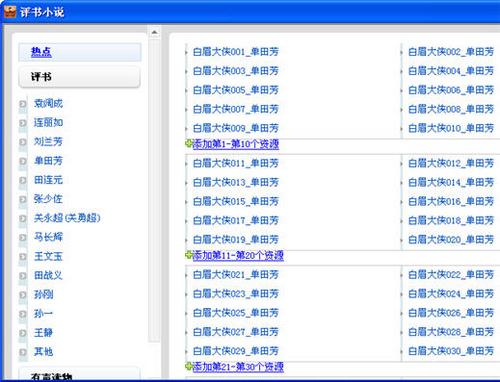Expand arrow icon beside 刘兰芳
Image resolution: width=500 pixels, height=382 pixels.
23,142
